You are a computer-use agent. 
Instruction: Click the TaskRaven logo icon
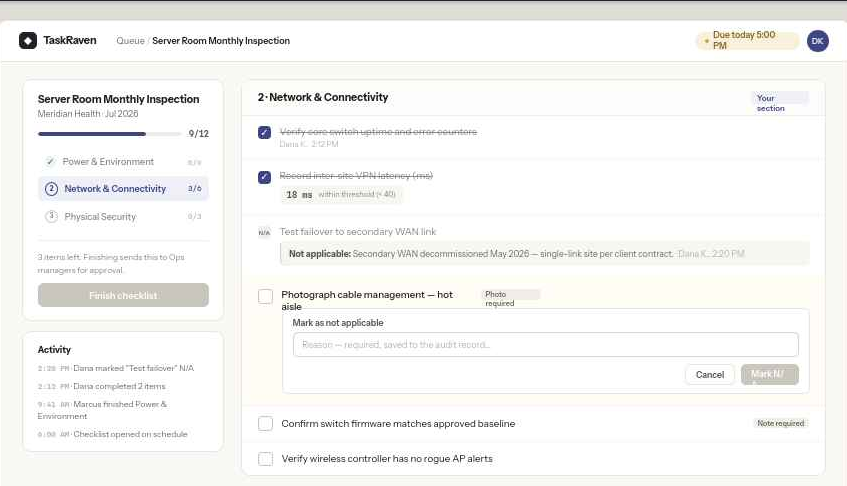28,40
